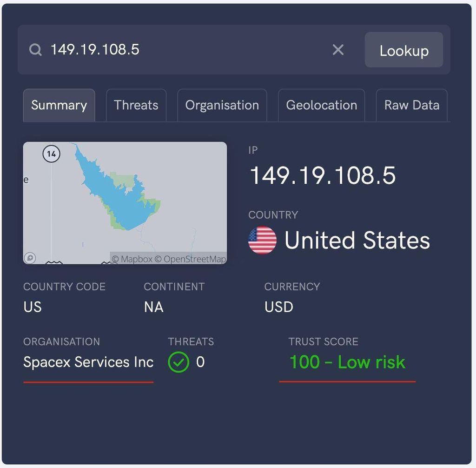Image resolution: width=476 pixels, height=468 pixels.
Task: Click the route 14 highway marker
Action: point(51,154)
